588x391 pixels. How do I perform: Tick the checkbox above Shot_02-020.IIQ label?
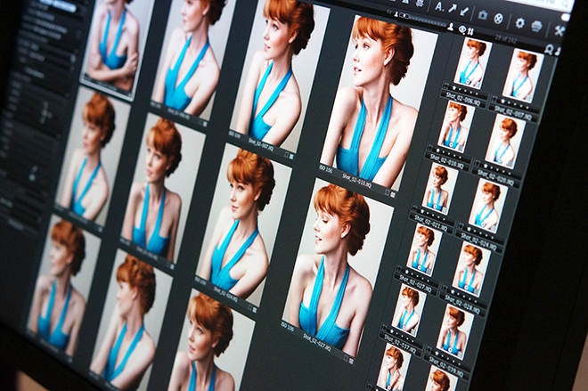478,163
